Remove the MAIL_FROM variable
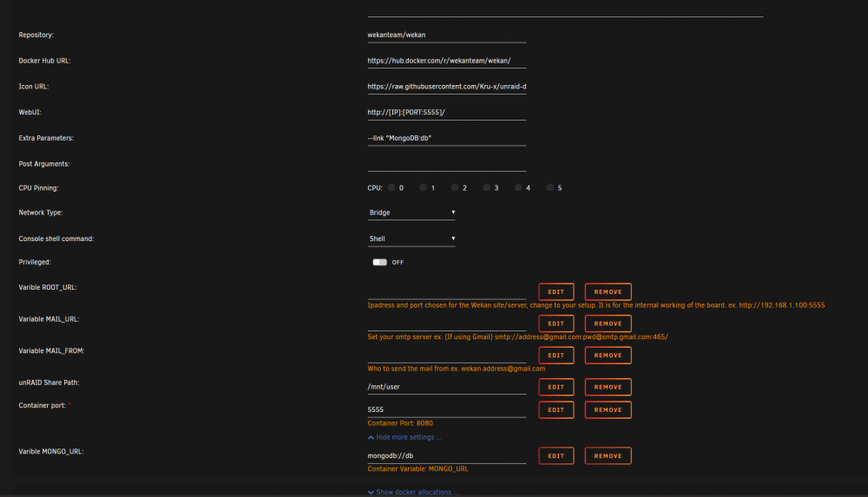868x497 pixels. point(608,356)
